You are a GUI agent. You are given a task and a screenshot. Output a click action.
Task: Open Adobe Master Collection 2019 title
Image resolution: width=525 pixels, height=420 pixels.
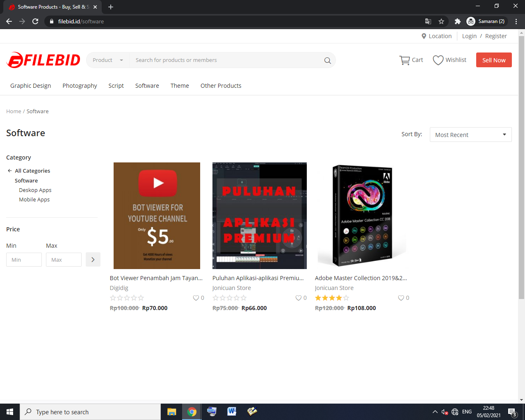361,278
